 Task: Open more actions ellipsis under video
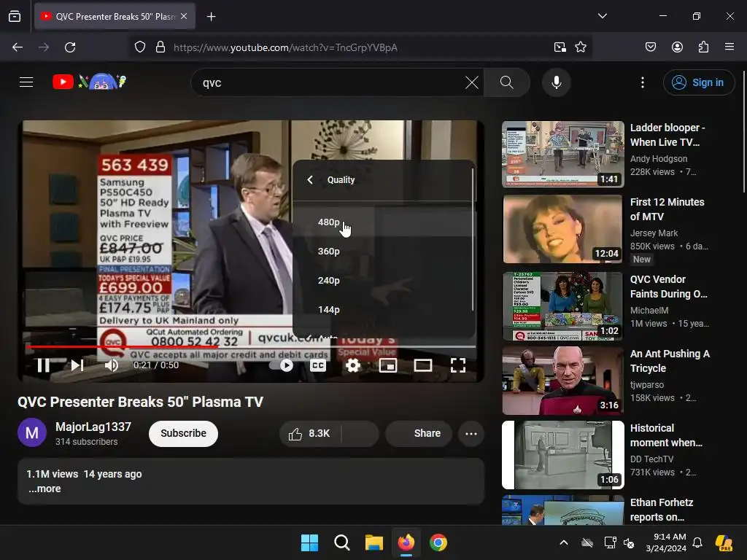pos(471,433)
